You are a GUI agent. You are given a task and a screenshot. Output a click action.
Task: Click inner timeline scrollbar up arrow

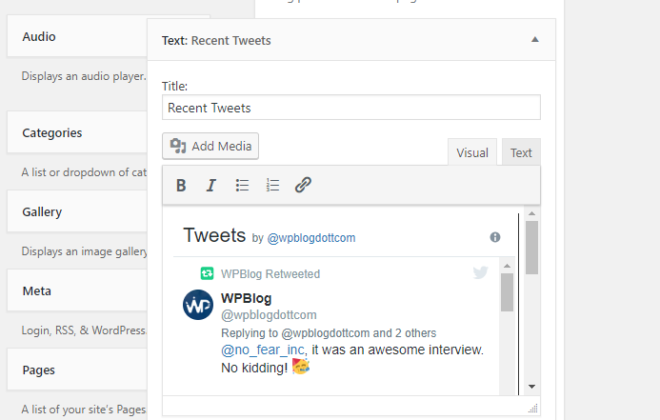(507, 266)
